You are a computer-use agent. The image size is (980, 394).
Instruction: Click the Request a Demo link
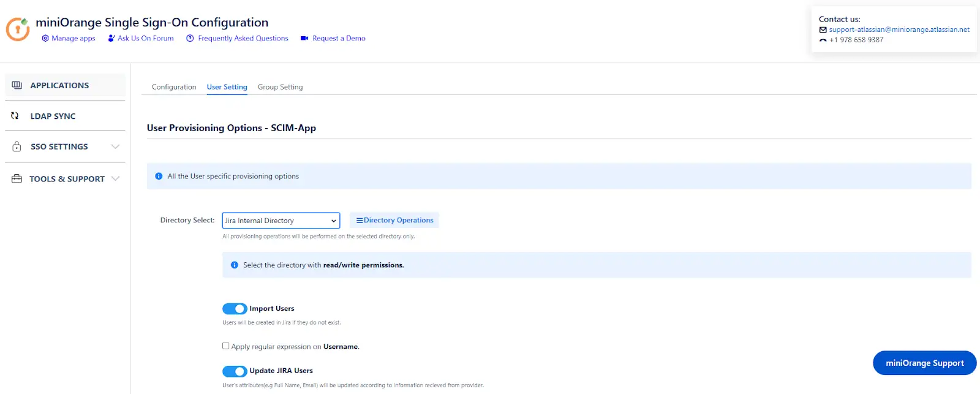[x=339, y=38]
